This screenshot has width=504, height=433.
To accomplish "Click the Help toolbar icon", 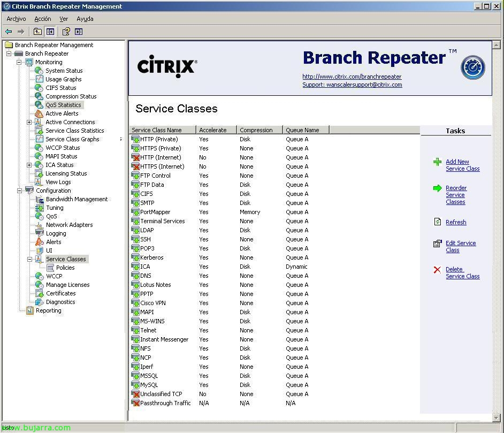I will click(66, 32).
